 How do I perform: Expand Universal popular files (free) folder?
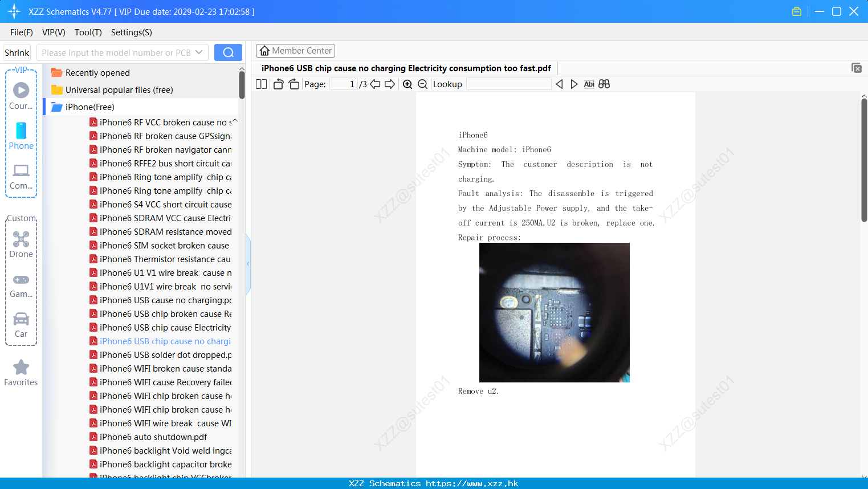(x=119, y=90)
